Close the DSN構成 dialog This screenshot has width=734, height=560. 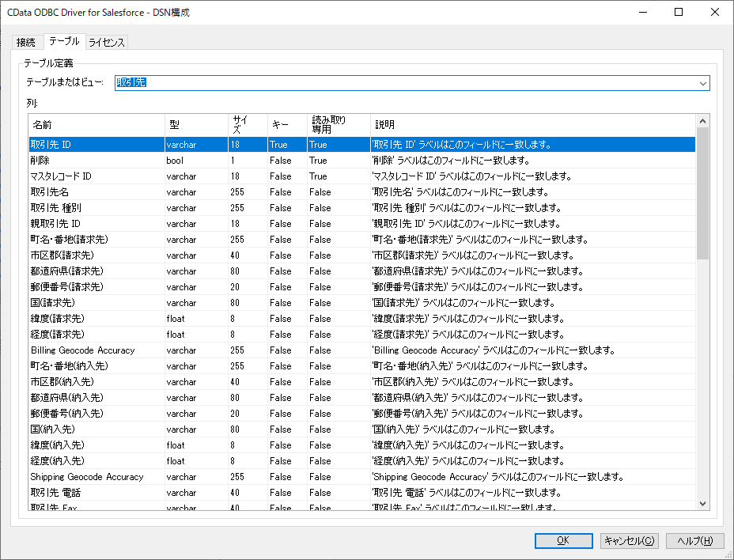[715, 12]
